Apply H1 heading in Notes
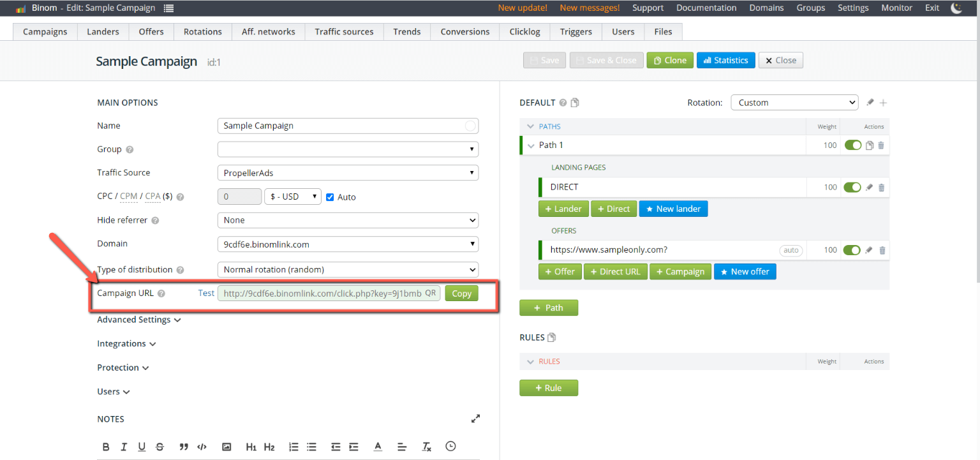Image resolution: width=980 pixels, height=460 pixels. (x=251, y=447)
